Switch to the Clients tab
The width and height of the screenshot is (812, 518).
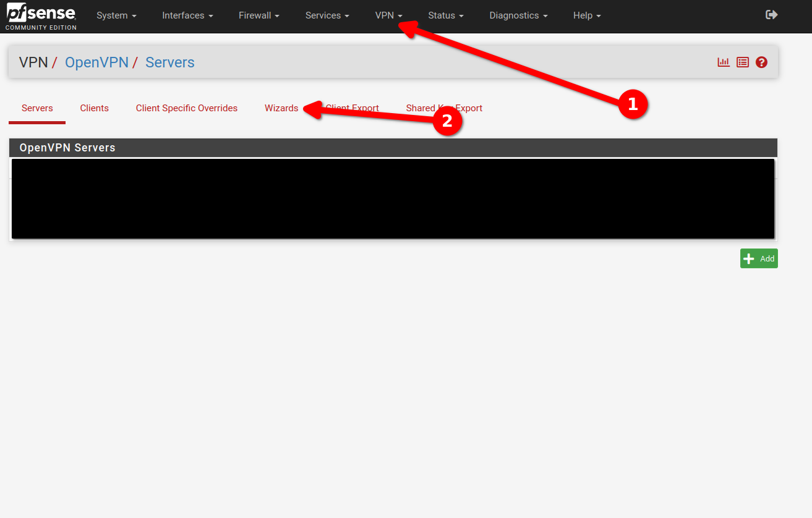click(x=94, y=108)
